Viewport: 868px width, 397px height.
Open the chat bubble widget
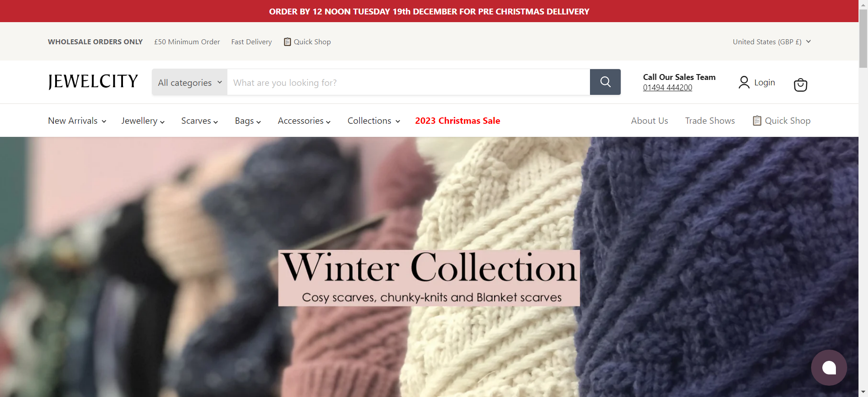pyautogui.click(x=829, y=368)
